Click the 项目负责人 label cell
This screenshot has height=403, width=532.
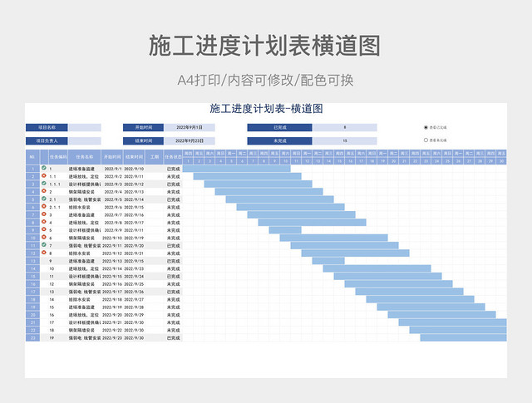[x=47, y=140]
